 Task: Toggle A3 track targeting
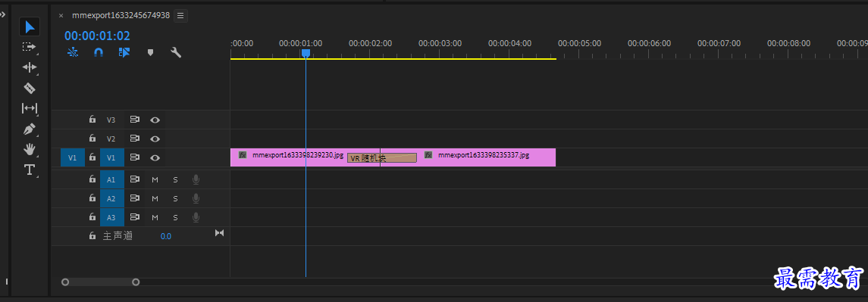click(112, 216)
